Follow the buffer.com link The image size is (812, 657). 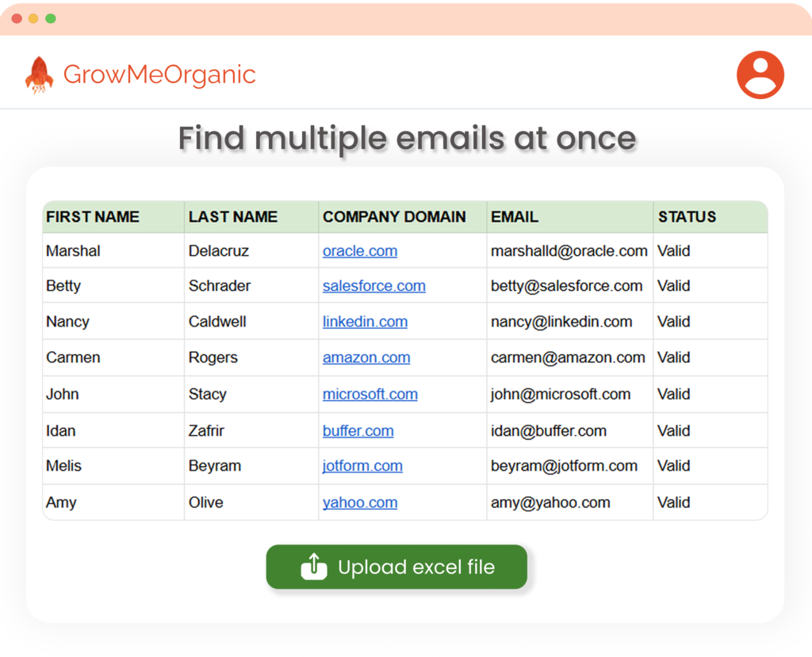pyautogui.click(x=358, y=431)
